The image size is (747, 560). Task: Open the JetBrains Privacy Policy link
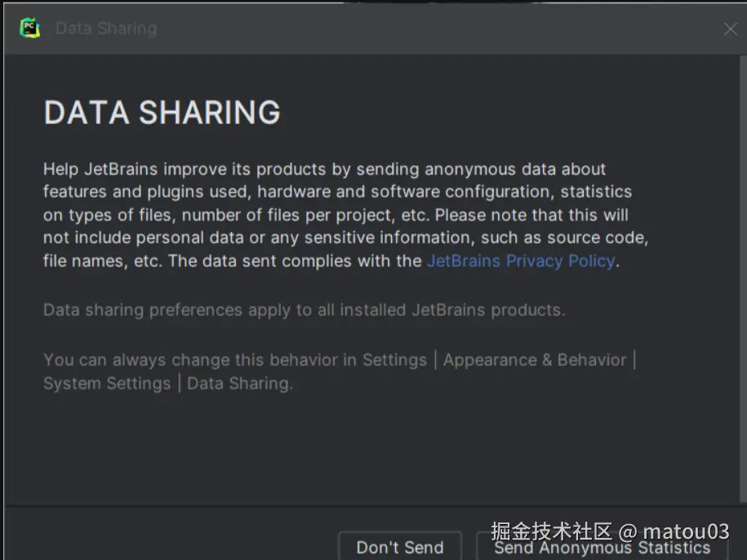[x=521, y=261]
